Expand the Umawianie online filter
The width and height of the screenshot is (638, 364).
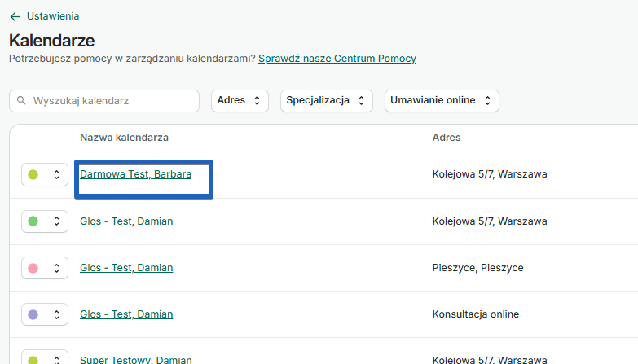click(x=441, y=101)
